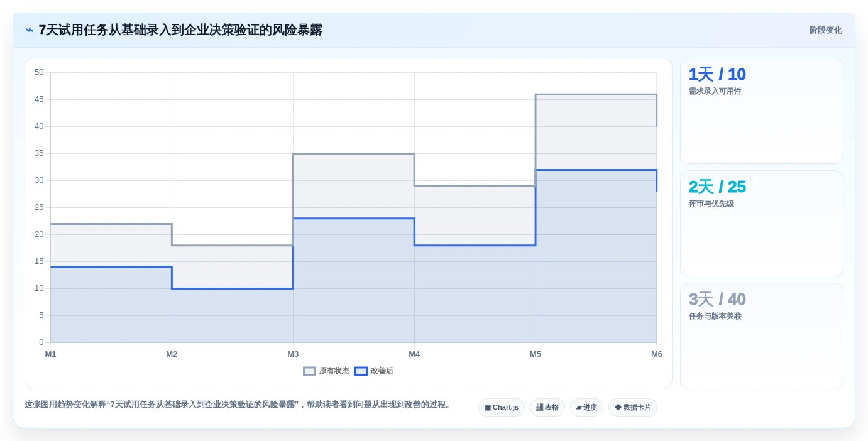Click the M2 x-axis label

click(x=172, y=354)
